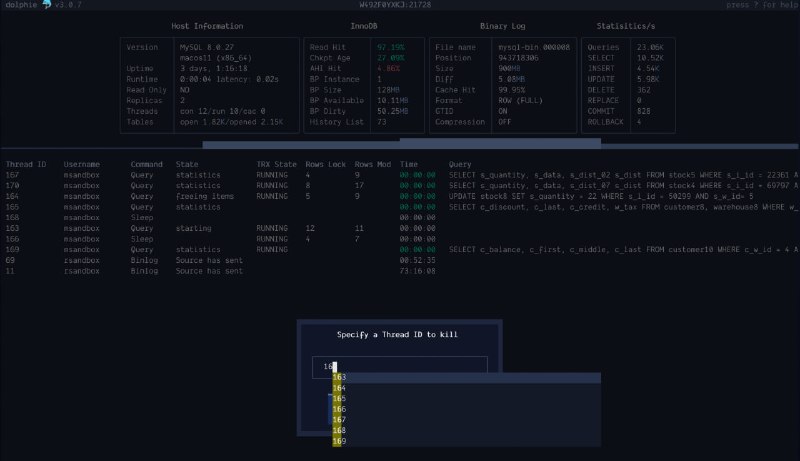Click the dolphin icon beside dolphie title
800x461 pixels.
(47, 5)
